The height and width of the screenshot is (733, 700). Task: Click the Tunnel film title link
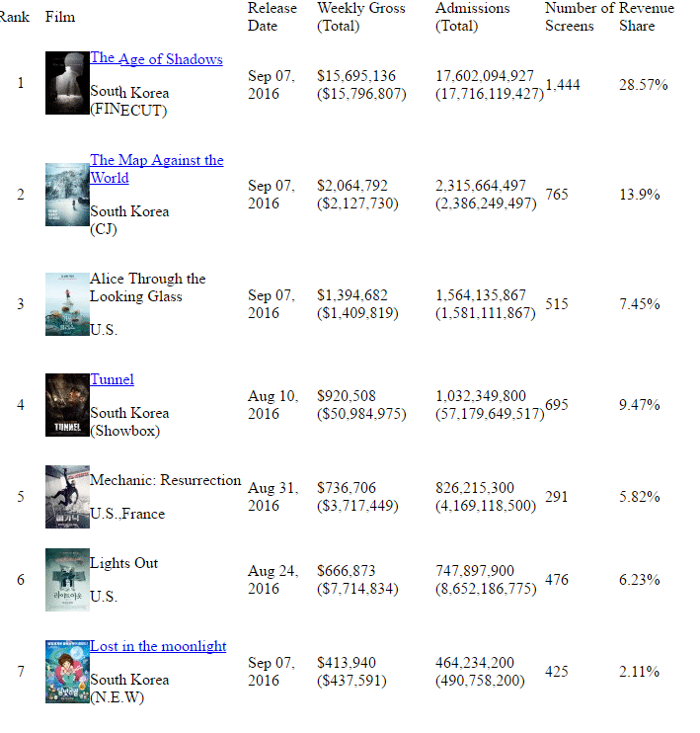(112, 380)
